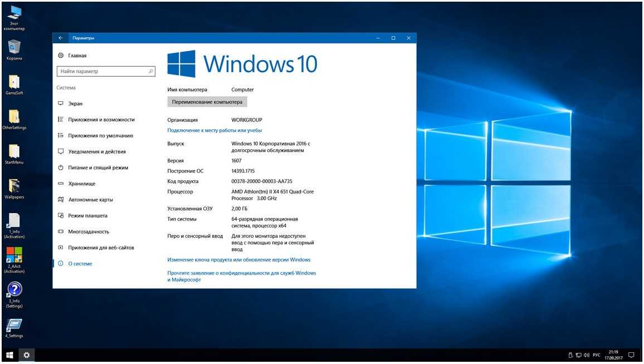
Task: Click the map icon beside Автономные карты
Action: coord(61,199)
